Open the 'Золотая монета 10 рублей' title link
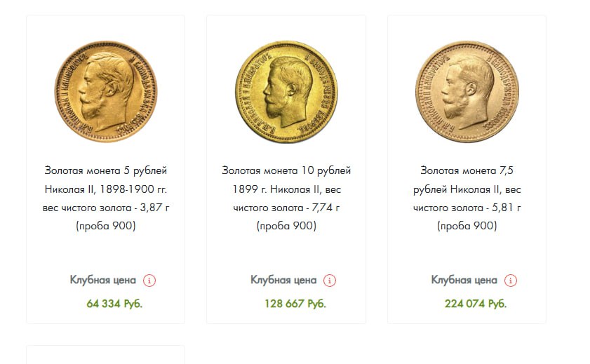590x364 pixels. pos(286,170)
